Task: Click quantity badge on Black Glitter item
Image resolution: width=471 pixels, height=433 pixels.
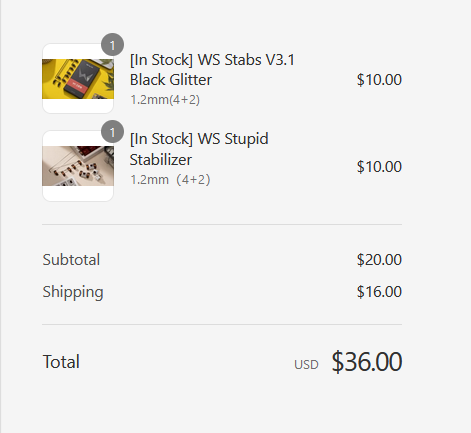Action: click(x=113, y=45)
